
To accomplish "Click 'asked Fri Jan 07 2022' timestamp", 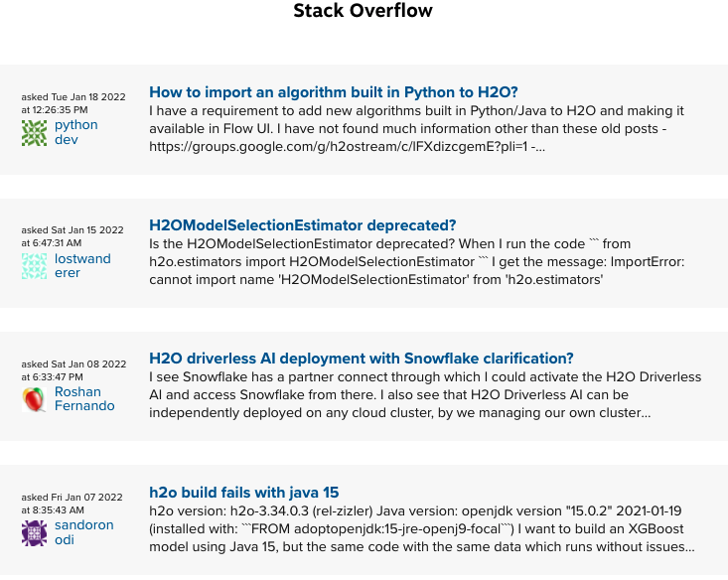I will pos(72,504).
